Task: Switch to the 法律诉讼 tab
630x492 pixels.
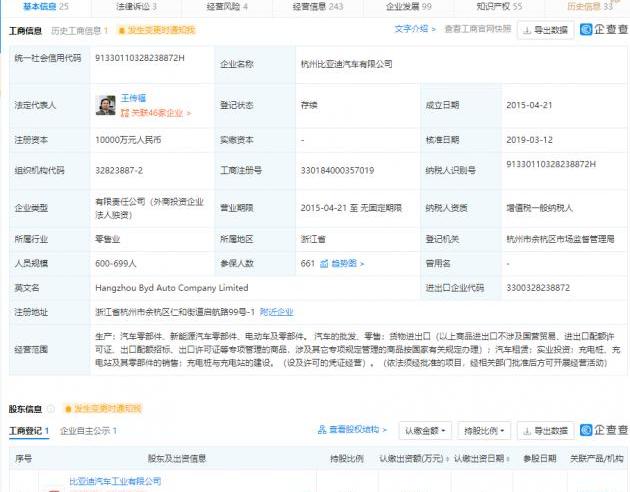Action: click(136, 6)
